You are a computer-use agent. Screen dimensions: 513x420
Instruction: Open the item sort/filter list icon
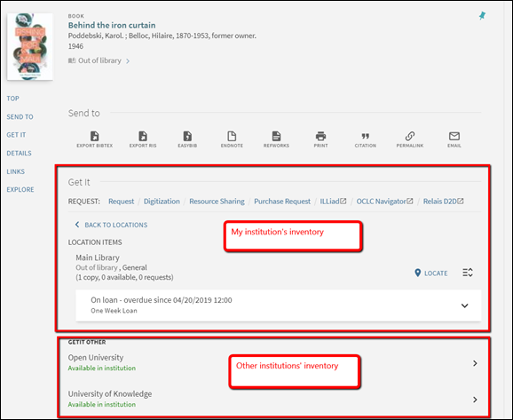click(x=468, y=273)
